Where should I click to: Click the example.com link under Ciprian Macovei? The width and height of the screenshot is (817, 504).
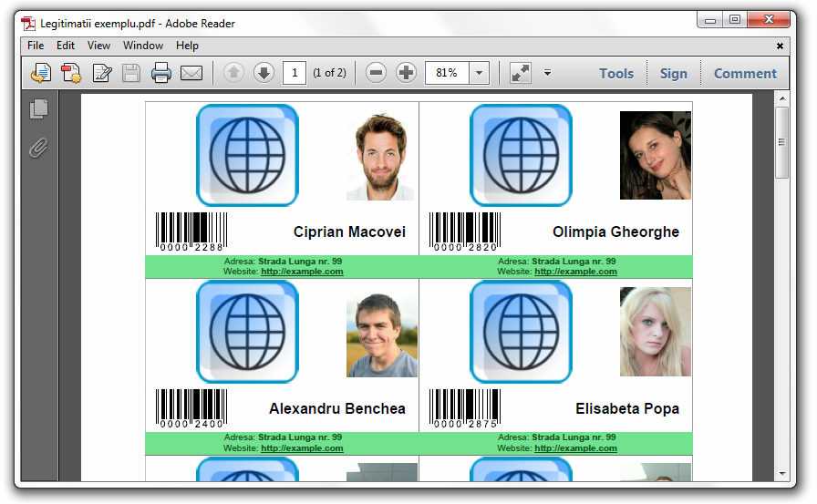[x=302, y=272]
